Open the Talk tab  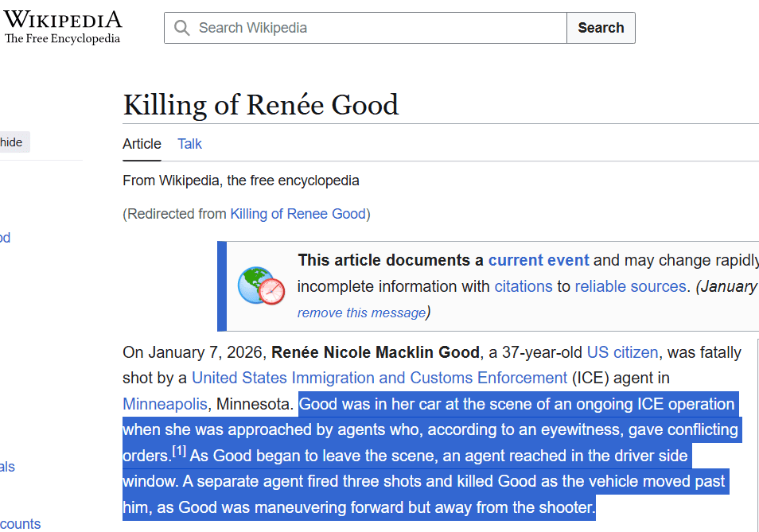tap(189, 144)
